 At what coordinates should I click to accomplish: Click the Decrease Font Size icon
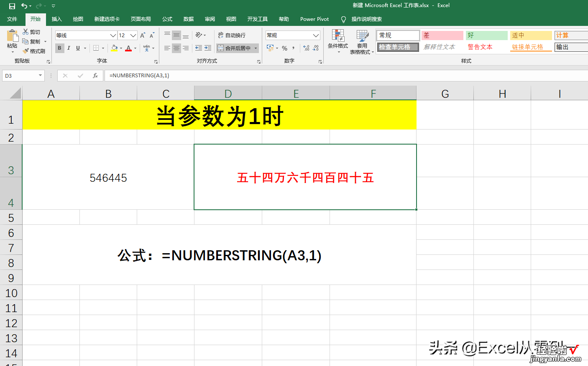152,36
